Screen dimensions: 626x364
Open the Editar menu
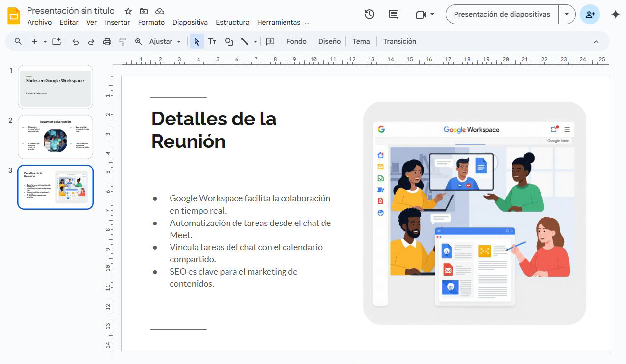pos(69,22)
